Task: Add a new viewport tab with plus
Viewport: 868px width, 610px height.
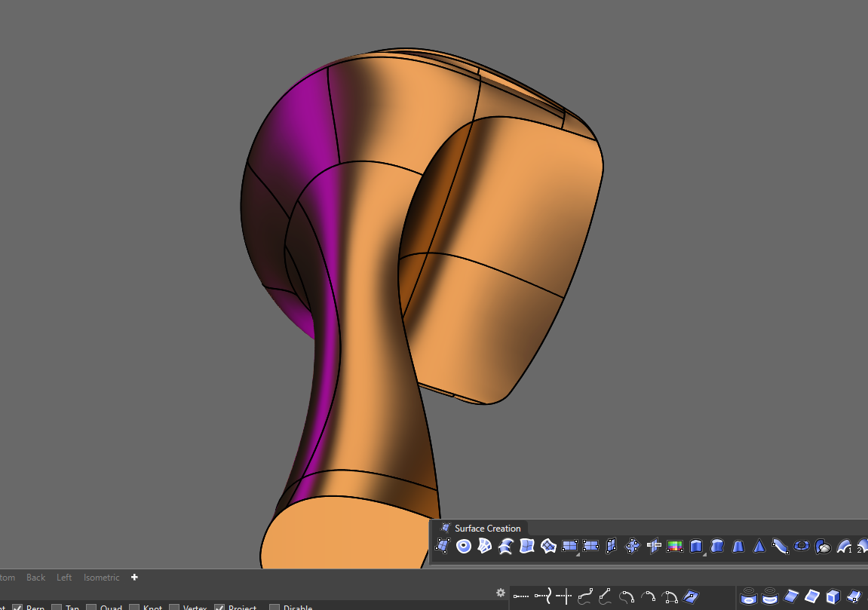Action: click(134, 578)
